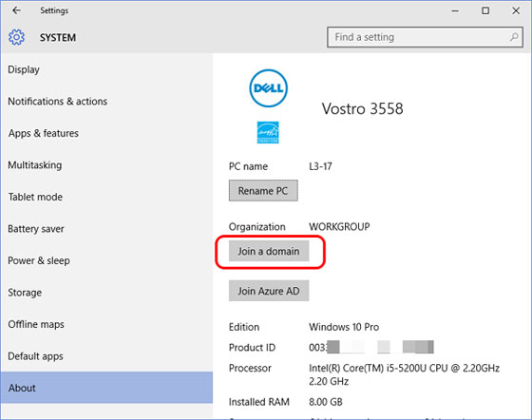532x420 pixels.
Task: Open Offline maps section
Action: click(106, 324)
